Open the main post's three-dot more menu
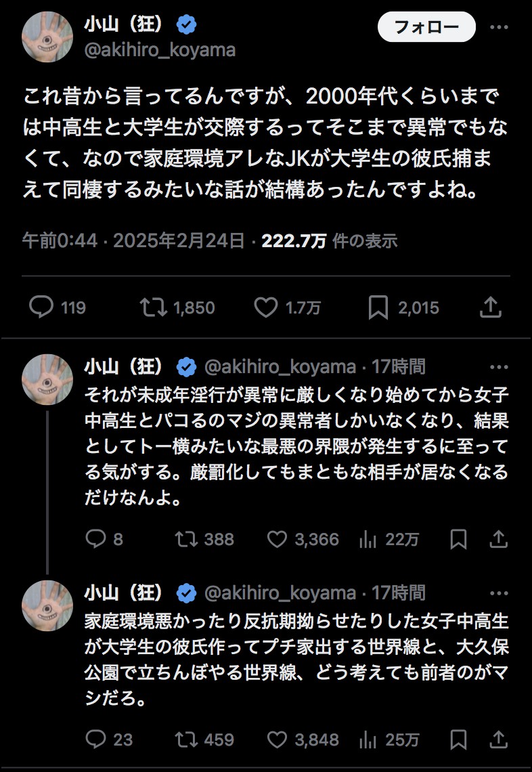 [499, 28]
